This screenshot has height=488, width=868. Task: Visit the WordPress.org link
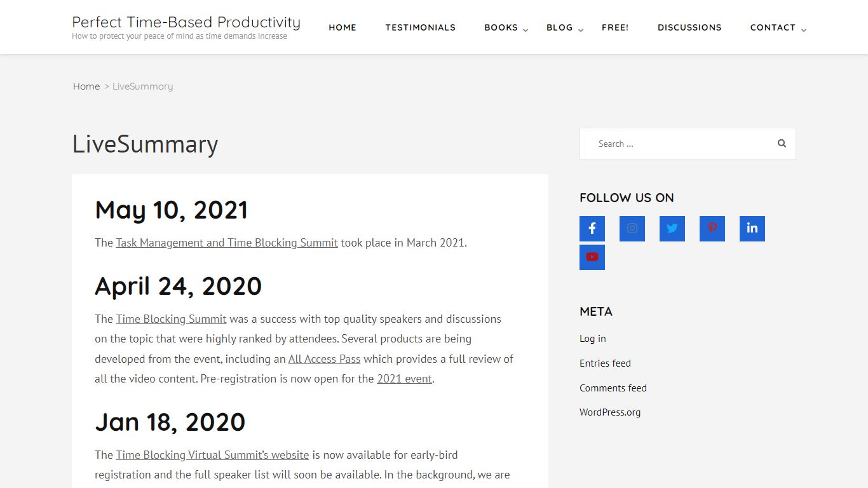(610, 412)
